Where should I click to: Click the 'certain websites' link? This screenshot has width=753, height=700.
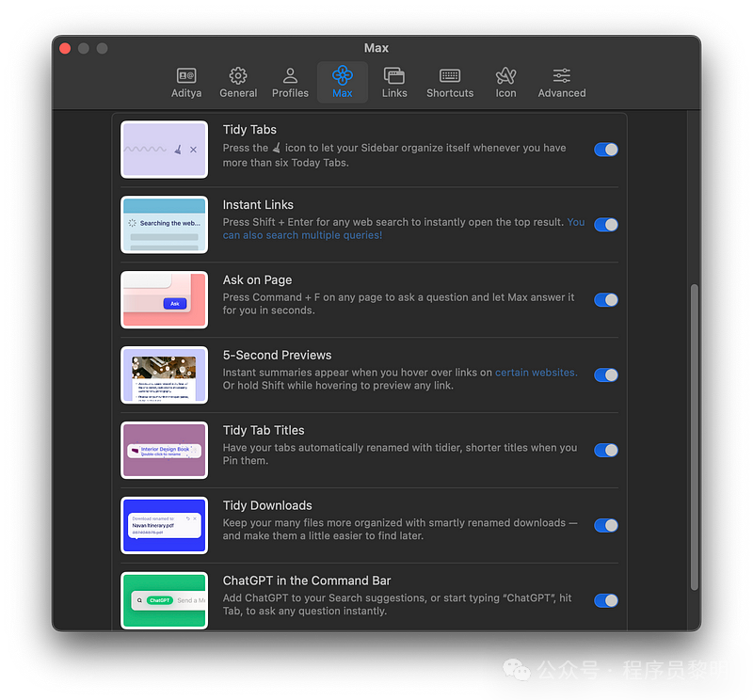point(536,373)
